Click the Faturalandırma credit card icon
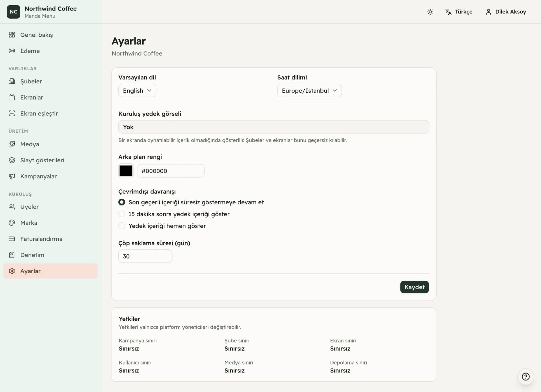 tap(12, 239)
